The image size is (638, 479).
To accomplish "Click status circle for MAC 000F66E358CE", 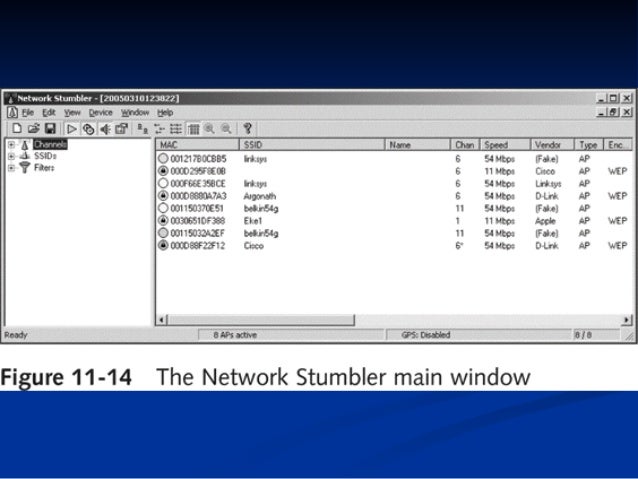I will click(163, 183).
